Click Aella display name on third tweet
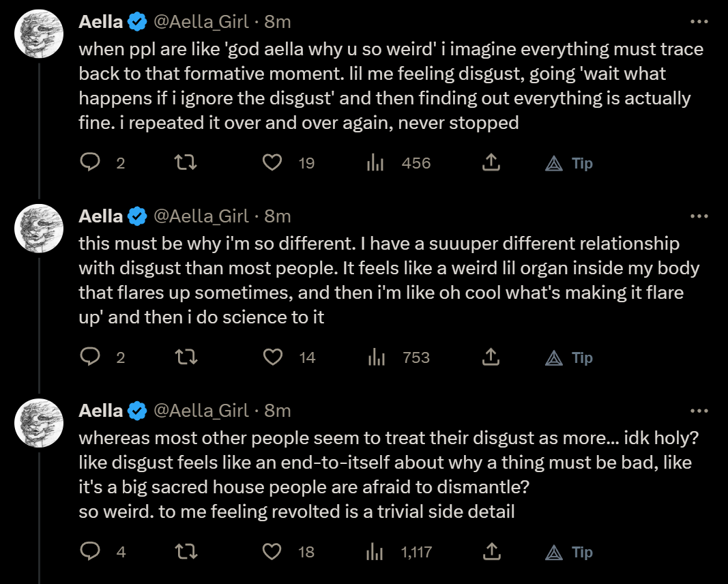 [101, 411]
